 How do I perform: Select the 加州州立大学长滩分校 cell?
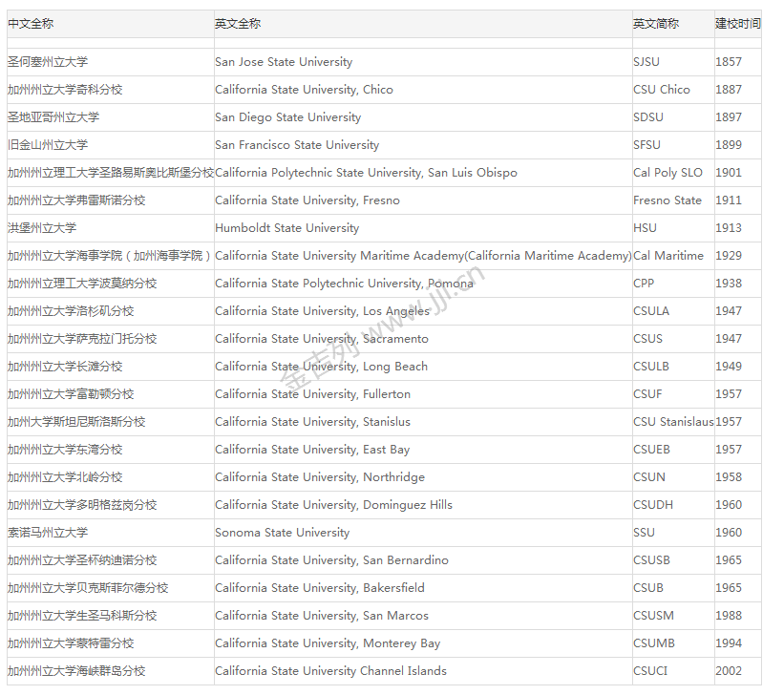65,367
